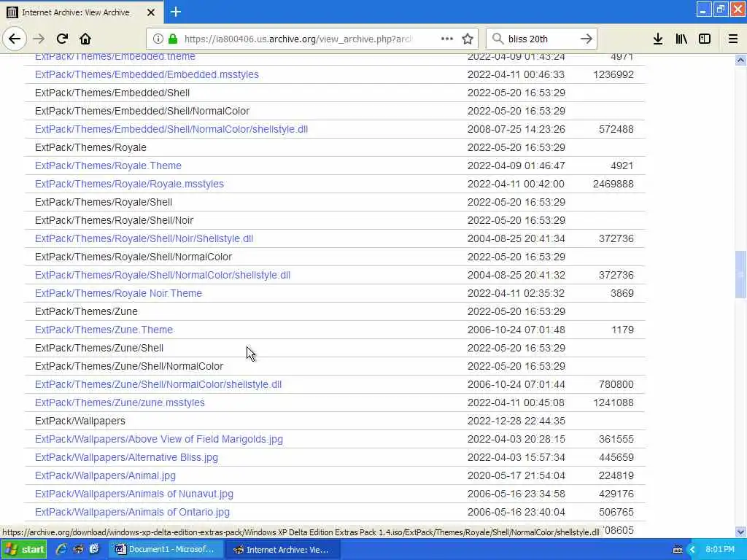Show site information icon in address bar
Screen dimensions: 747x560
point(158,39)
